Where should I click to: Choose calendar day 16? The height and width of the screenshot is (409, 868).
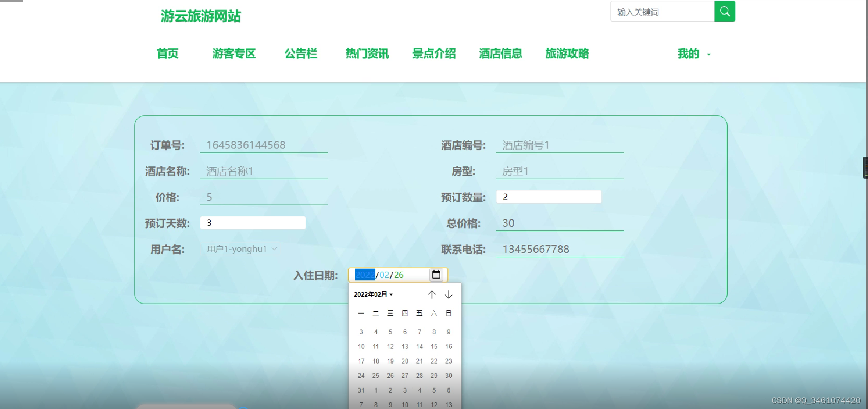pos(449,346)
